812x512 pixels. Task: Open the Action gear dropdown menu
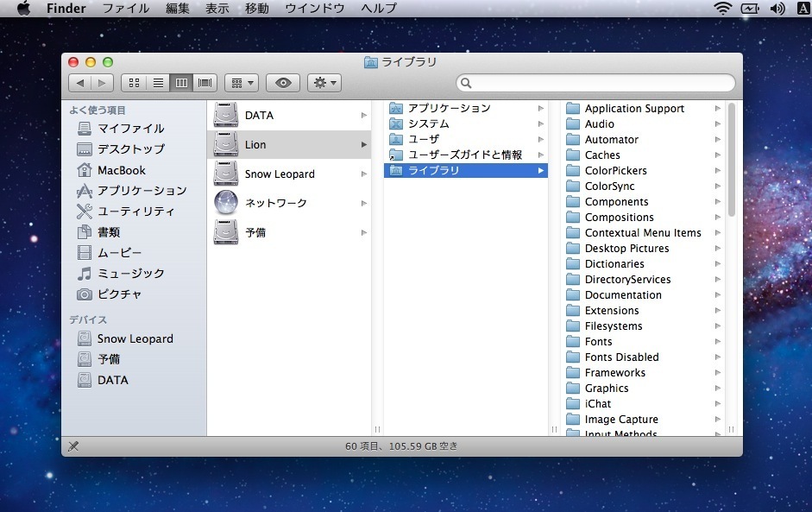pyautogui.click(x=324, y=83)
